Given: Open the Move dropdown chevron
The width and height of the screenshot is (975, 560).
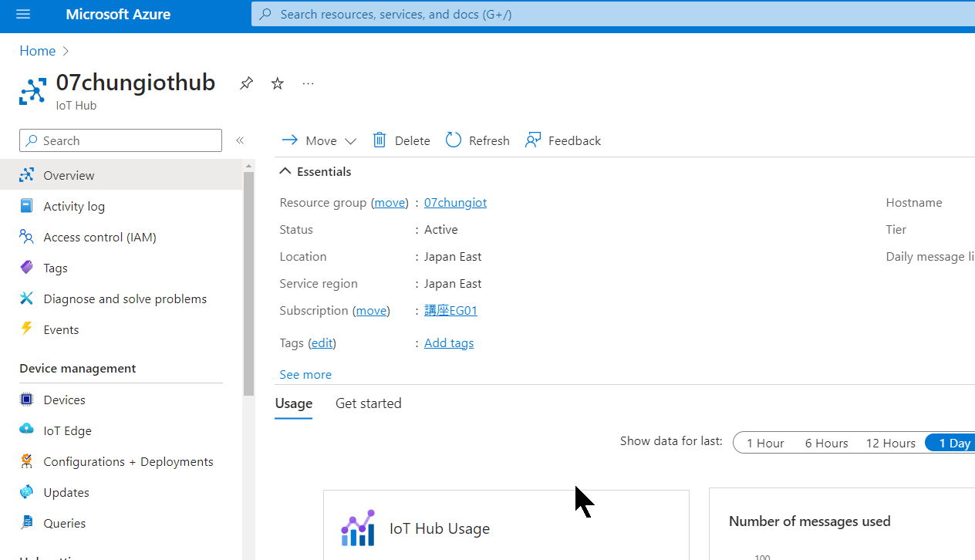Looking at the screenshot, I should [351, 141].
